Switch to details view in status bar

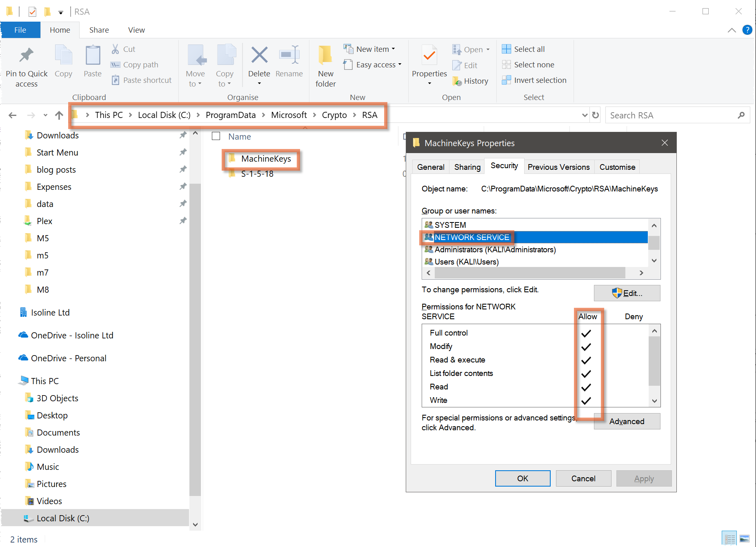click(729, 538)
